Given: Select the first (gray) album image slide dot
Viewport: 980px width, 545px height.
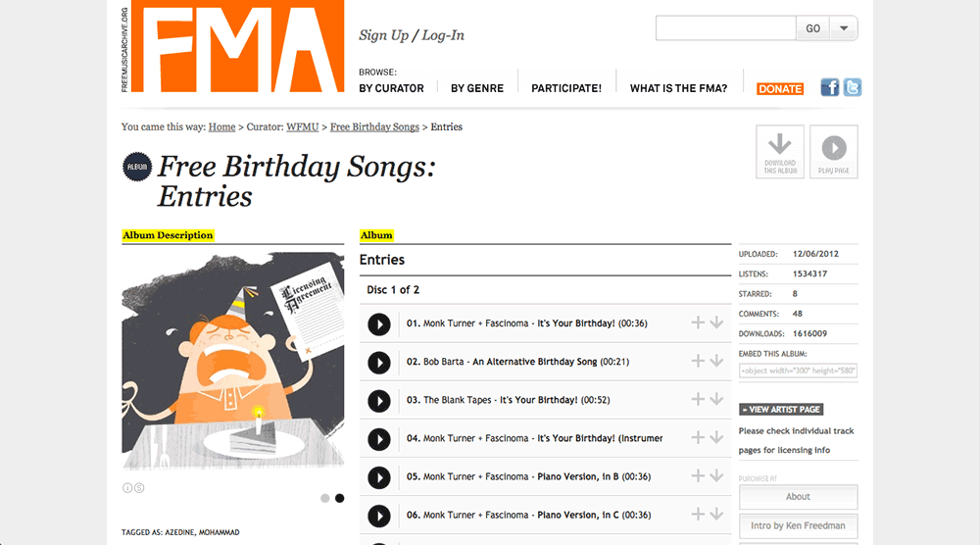Looking at the screenshot, I should point(325,498).
